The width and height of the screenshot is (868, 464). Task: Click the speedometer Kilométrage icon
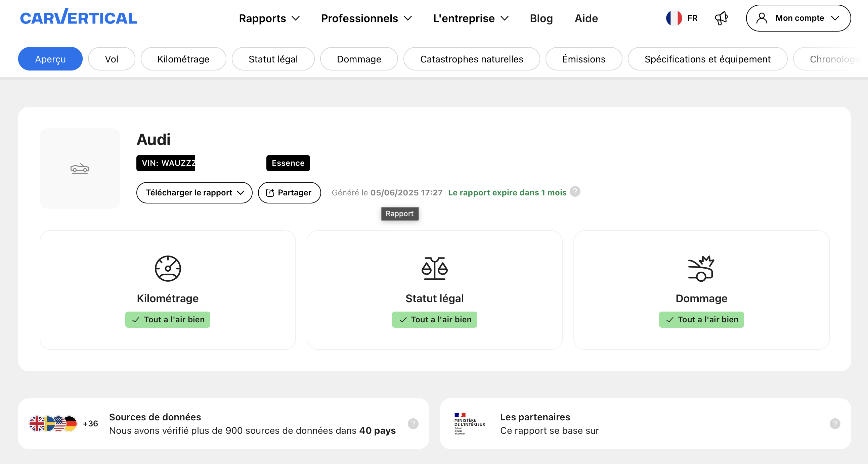coord(168,268)
